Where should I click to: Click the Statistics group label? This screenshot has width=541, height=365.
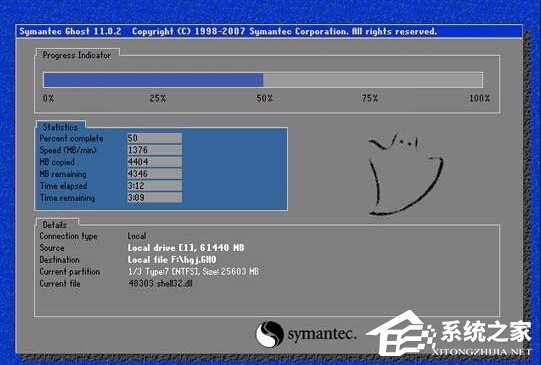(x=60, y=127)
